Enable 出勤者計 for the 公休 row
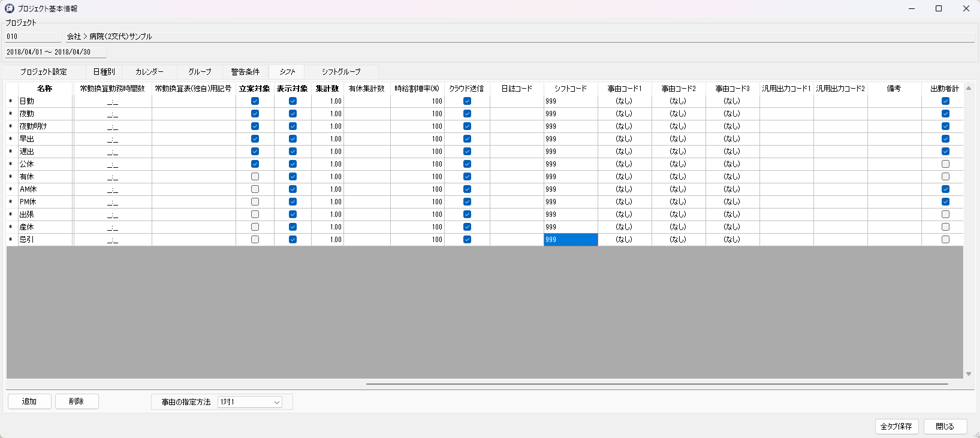Viewport: 980px width, 438px height. 945,164
